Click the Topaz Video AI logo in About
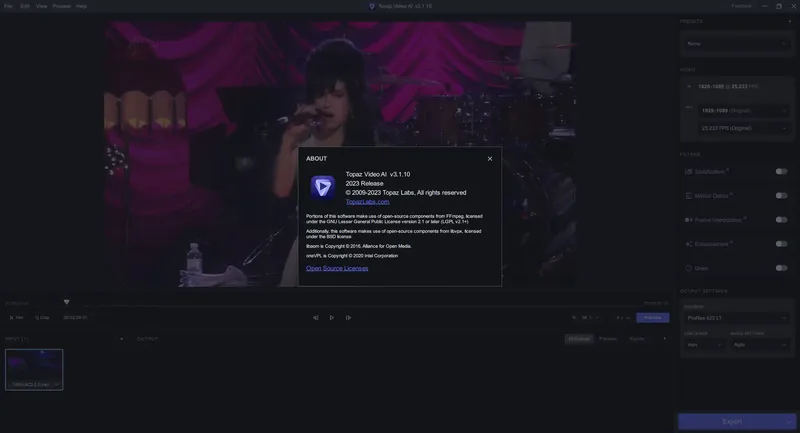The height and width of the screenshot is (433, 800). tap(323, 188)
